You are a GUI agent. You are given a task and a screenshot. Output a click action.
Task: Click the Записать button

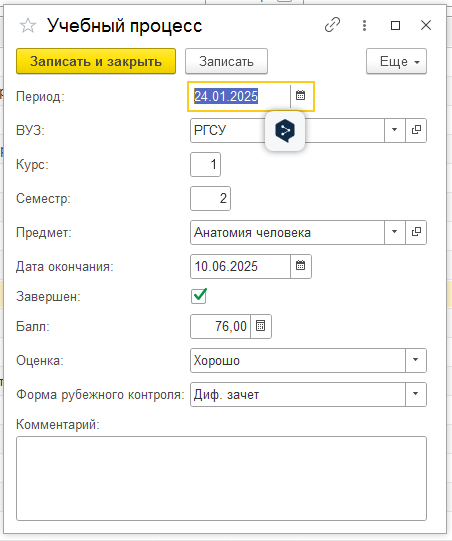[x=226, y=61]
